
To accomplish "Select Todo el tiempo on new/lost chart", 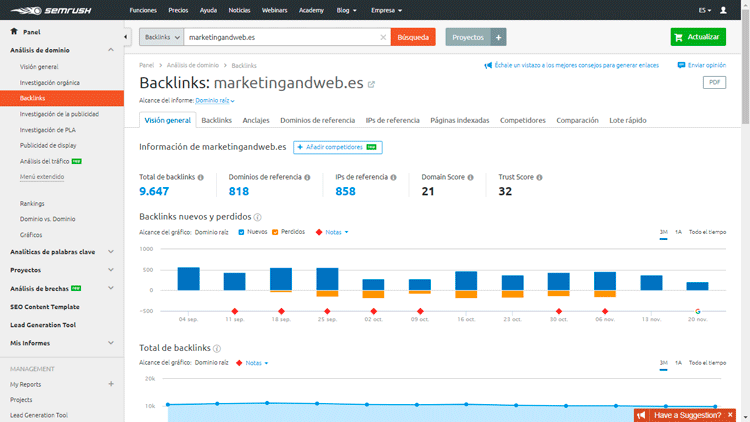I will 707,232.
